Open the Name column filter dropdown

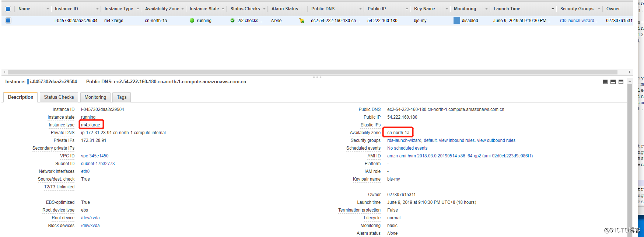click(48, 9)
